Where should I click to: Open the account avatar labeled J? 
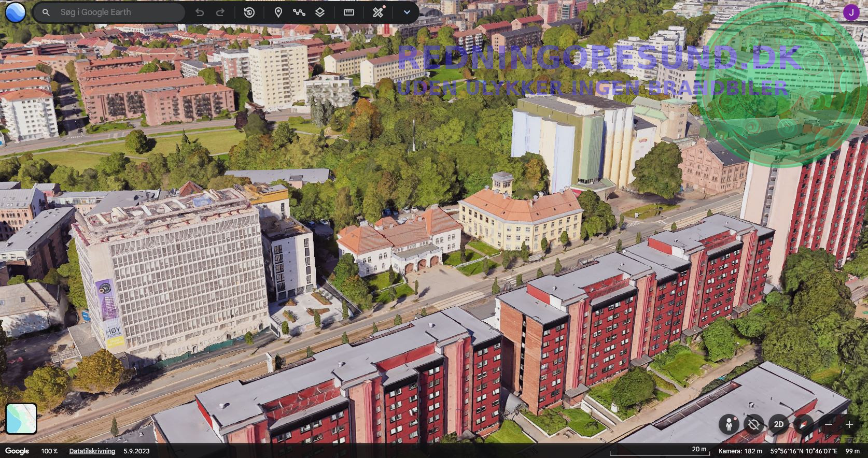(x=850, y=12)
